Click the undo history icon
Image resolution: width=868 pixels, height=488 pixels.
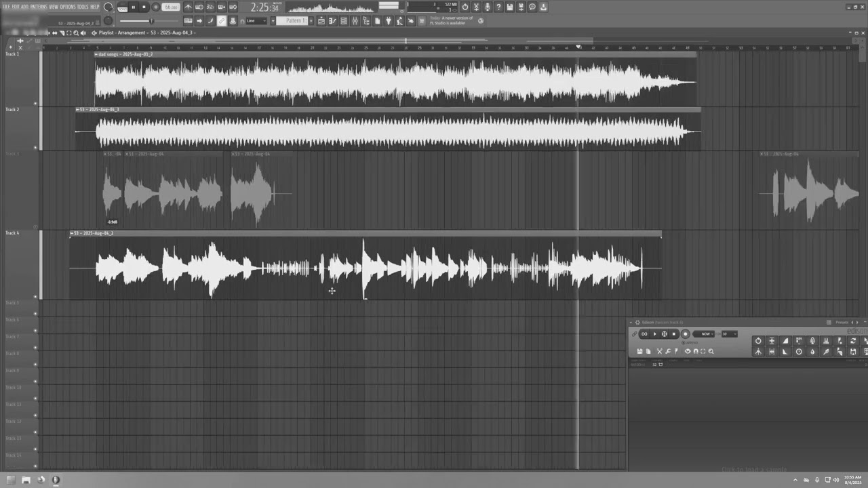click(x=465, y=7)
